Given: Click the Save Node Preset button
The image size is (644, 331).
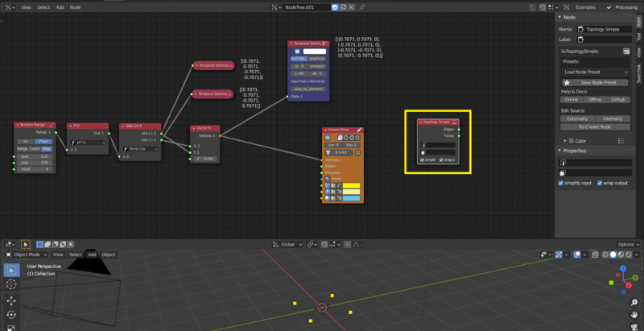Looking at the screenshot, I should 595,82.
